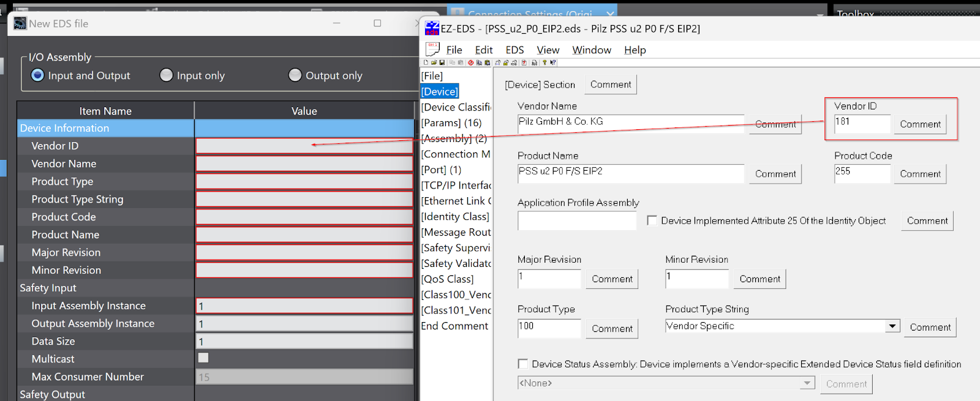This screenshot has width=980, height=401.
Task: Click the New EDS file window title icon
Action: coord(20,23)
